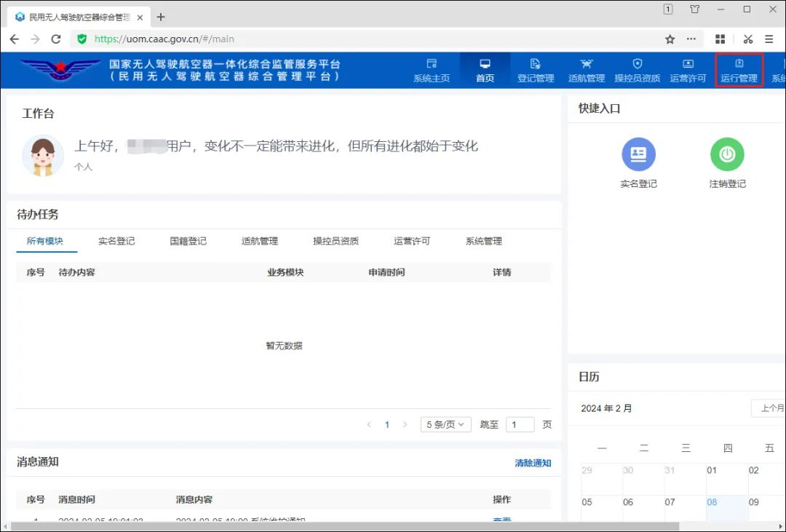Click the 跳至 page number input field
Viewport: 786px width, 532px height.
(x=520, y=424)
